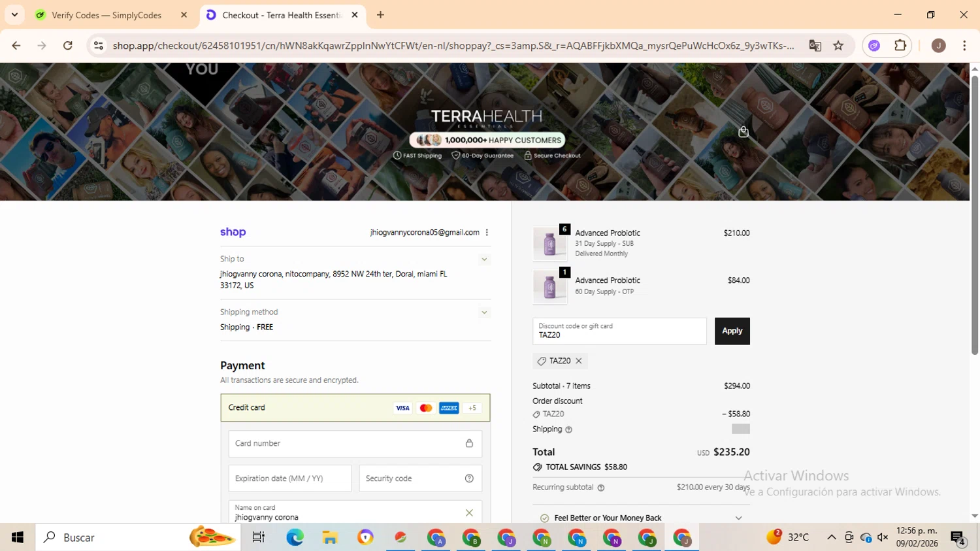Screen dimensions: 980x551
Task: Show security code help tooltip
Action: [x=469, y=478]
